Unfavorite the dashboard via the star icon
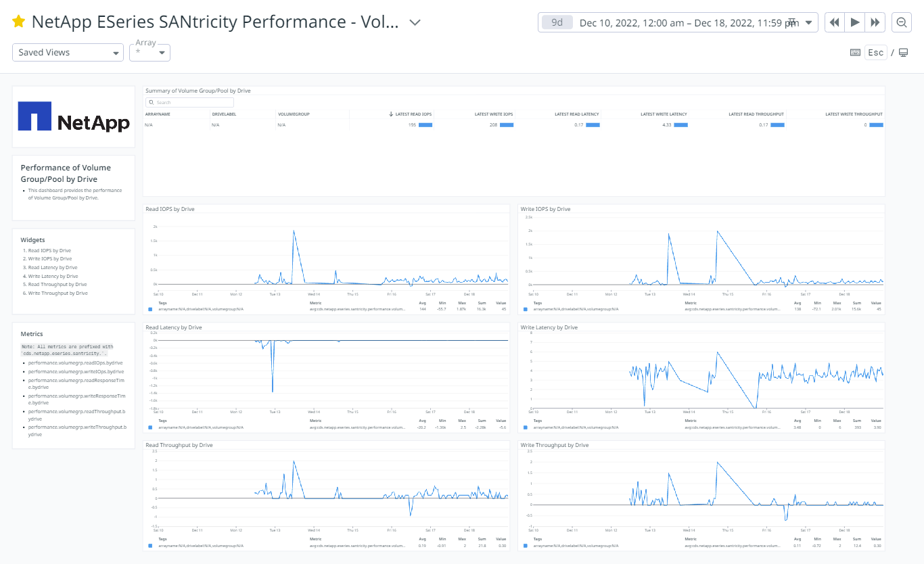This screenshot has width=924, height=564. coord(18,21)
